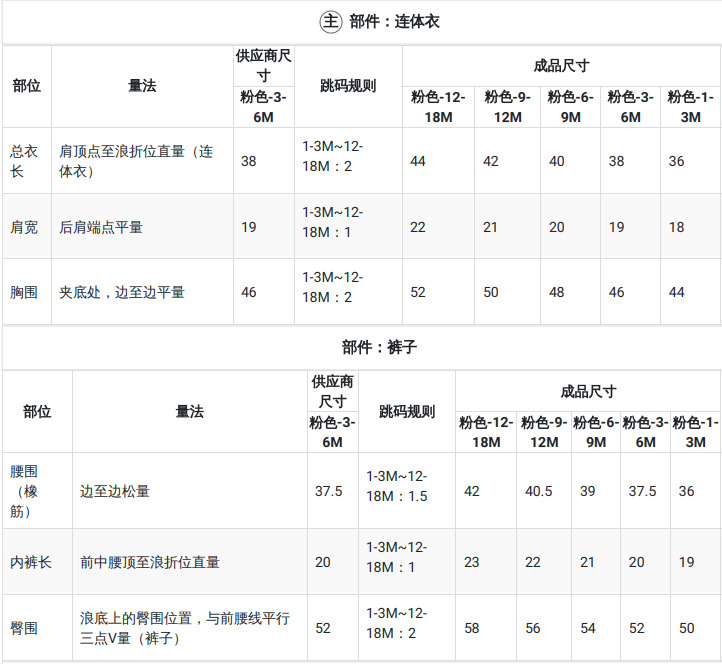Viewport: 722px width, 664px height.
Task: Click value 36 in the 总衣长 row
Action: click(676, 161)
